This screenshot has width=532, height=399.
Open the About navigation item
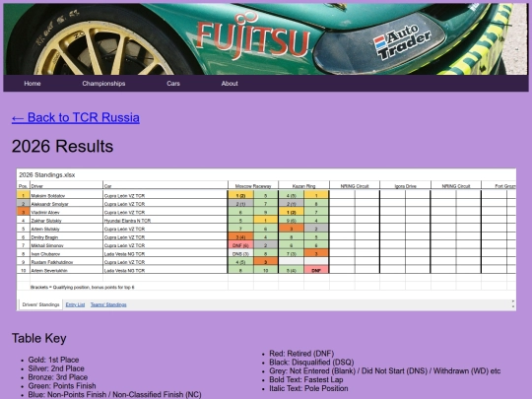pos(230,84)
